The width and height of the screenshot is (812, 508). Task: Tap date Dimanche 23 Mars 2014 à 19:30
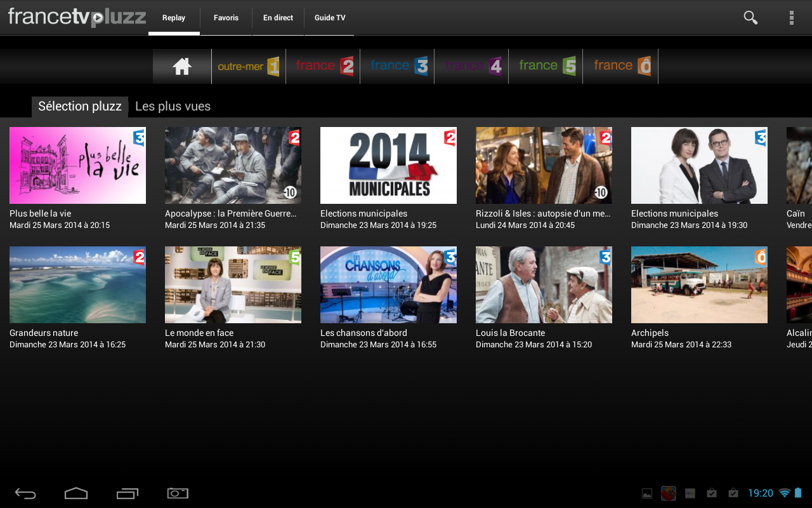[x=689, y=225]
